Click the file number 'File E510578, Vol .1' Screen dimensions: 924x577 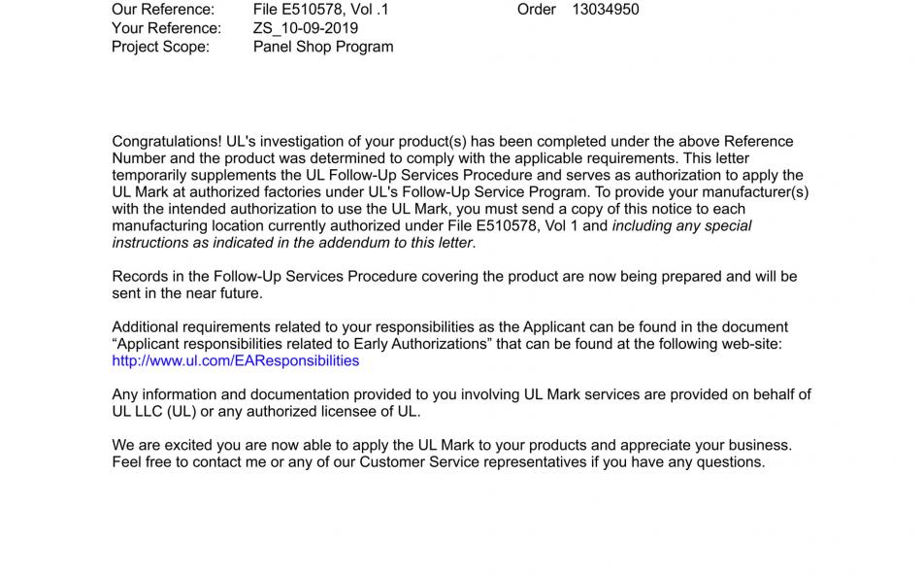pos(320,10)
